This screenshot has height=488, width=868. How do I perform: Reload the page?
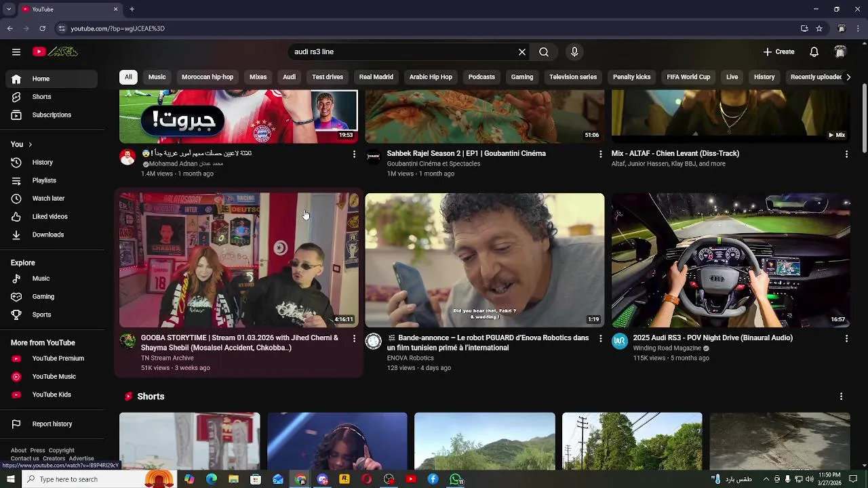pos(42,28)
